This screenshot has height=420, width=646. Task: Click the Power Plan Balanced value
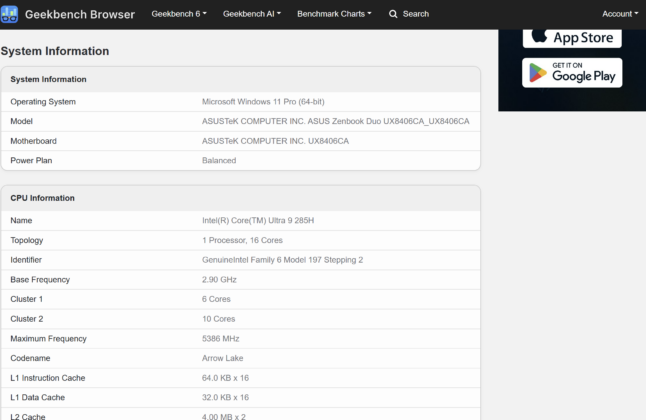[219, 161]
